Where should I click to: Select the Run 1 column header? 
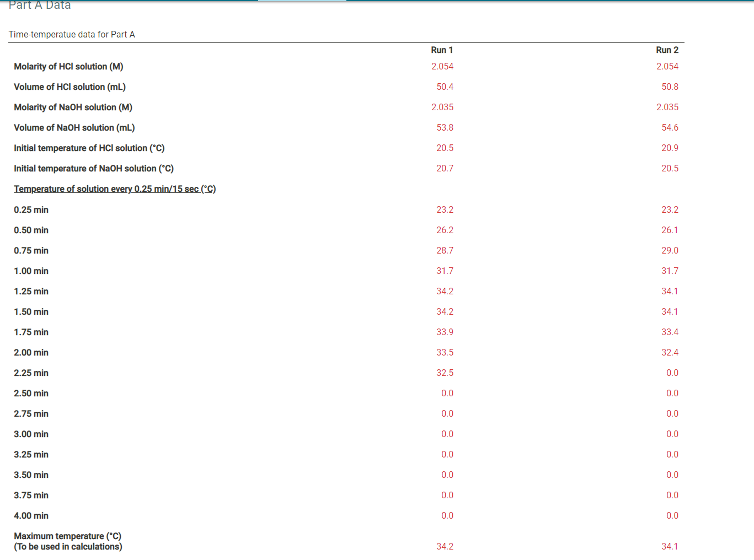[x=442, y=50]
